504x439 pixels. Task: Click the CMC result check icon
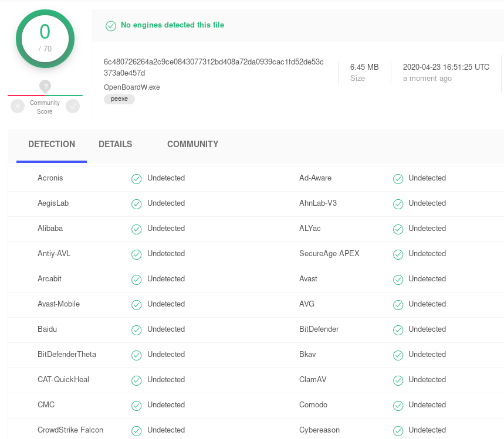137,406
